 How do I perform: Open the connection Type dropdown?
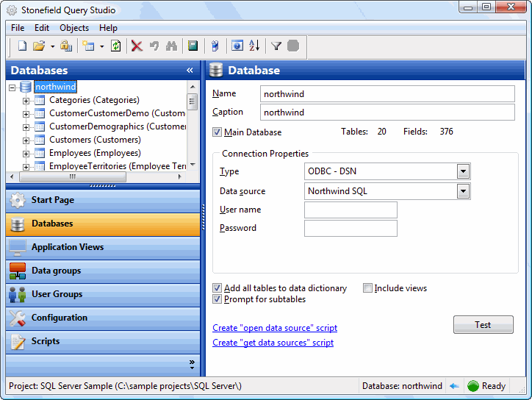(463, 171)
